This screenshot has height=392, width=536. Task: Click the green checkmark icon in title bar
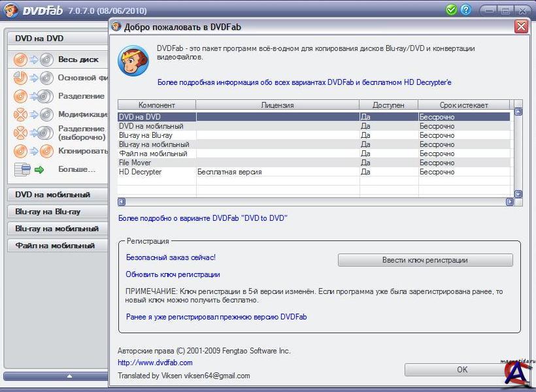tap(451, 10)
